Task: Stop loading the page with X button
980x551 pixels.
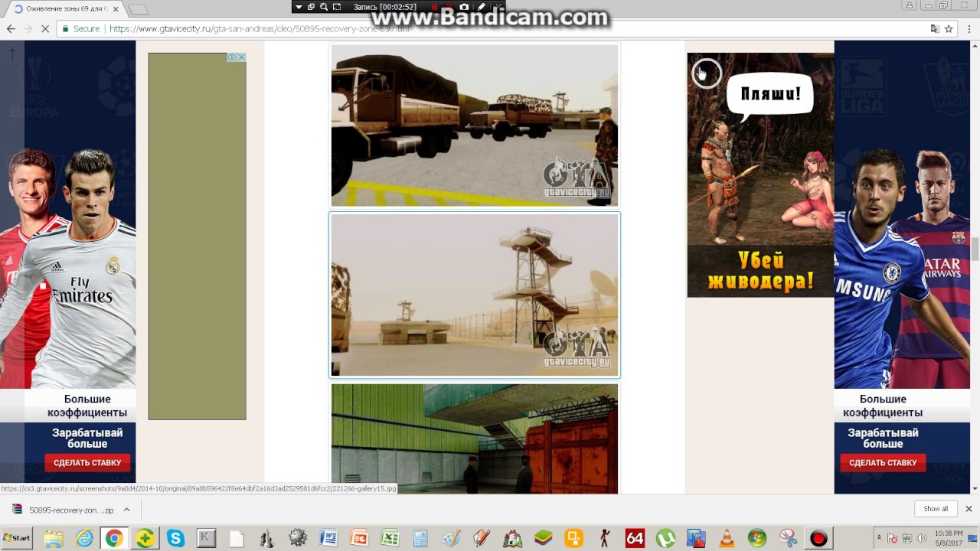Action: click(x=44, y=28)
